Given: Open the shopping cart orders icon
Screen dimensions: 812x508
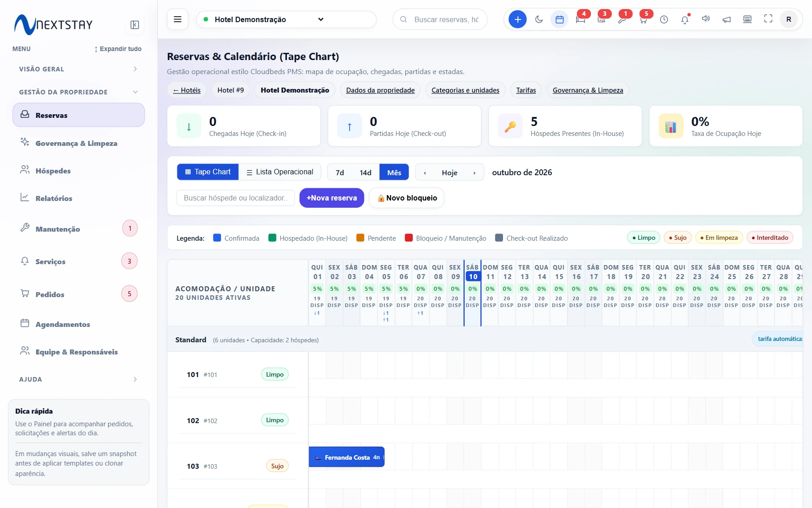Looking at the screenshot, I should pyautogui.click(x=643, y=19).
